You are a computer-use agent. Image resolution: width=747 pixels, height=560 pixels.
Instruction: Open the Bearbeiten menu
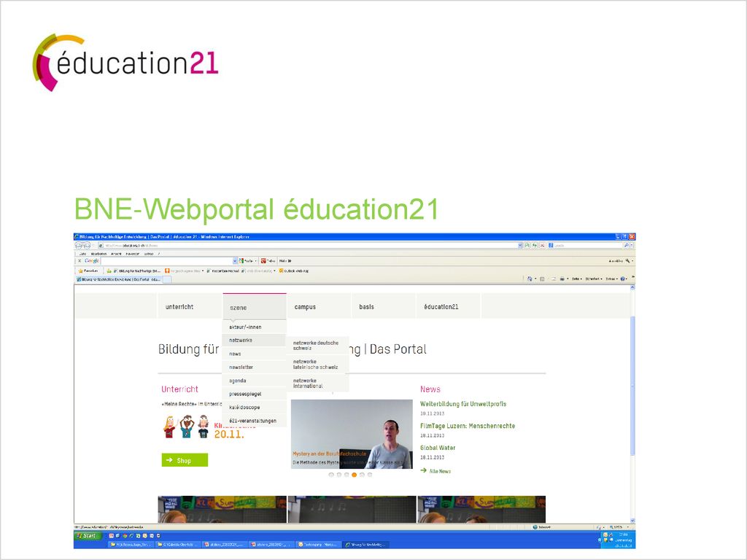98,254
